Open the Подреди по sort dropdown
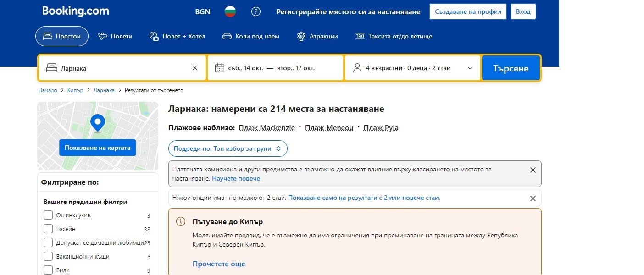Image resolution: width=644 pixels, height=275 pixels. (x=228, y=148)
